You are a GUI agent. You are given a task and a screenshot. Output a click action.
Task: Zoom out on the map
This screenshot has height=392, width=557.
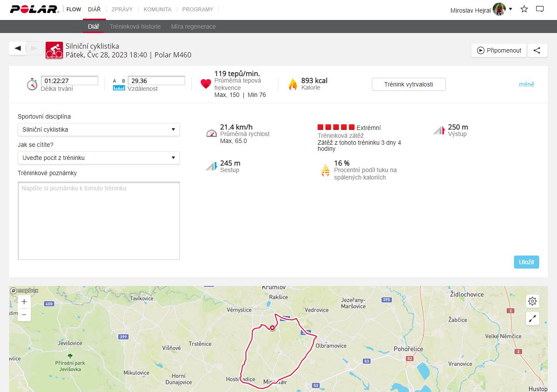tap(24, 315)
